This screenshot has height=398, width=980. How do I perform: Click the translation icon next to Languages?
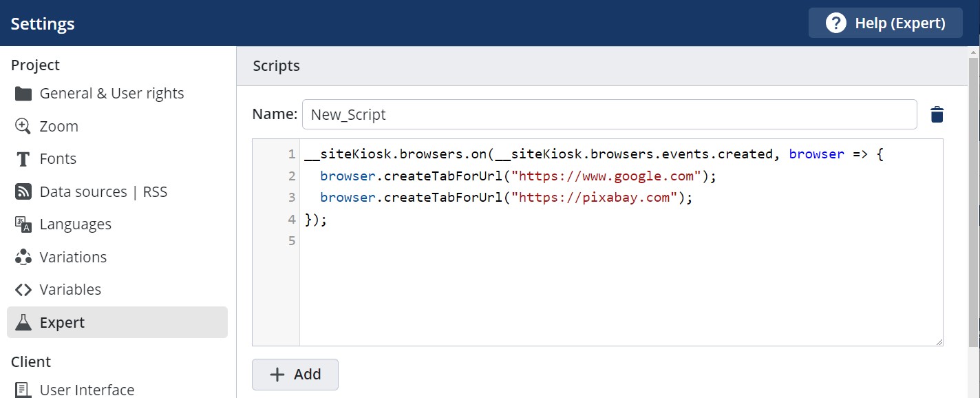23,224
